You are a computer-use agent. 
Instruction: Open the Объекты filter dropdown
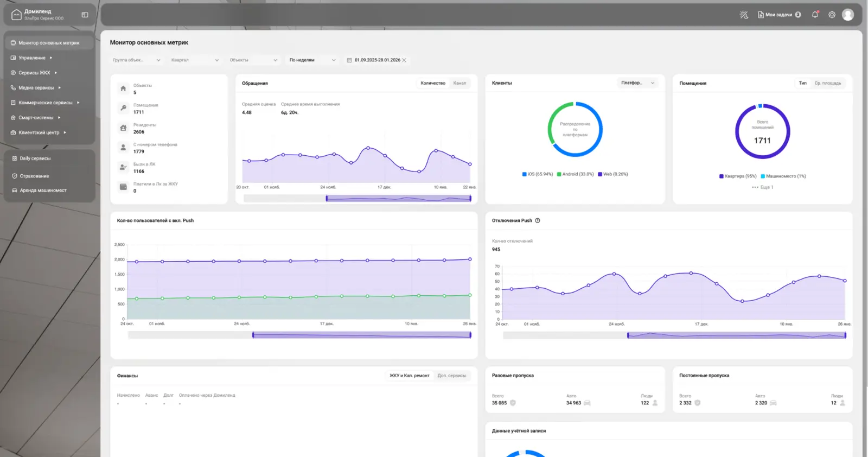click(x=253, y=60)
